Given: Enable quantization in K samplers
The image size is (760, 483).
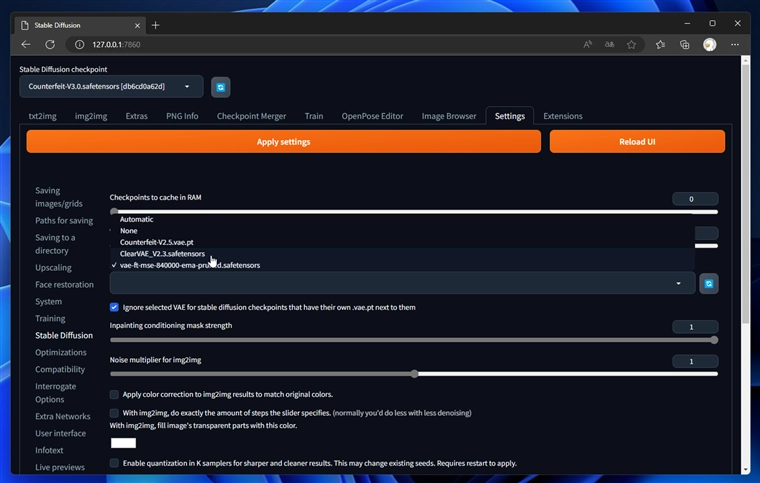Looking at the screenshot, I should click(114, 463).
